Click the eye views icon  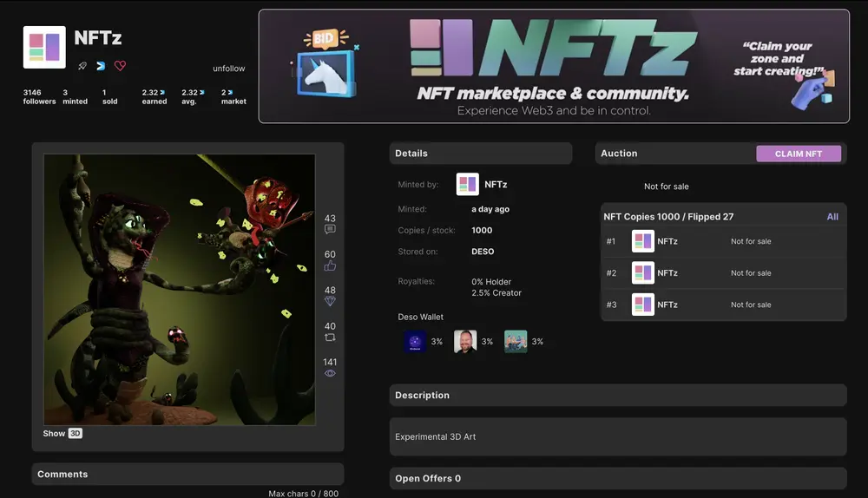pyautogui.click(x=330, y=373)
